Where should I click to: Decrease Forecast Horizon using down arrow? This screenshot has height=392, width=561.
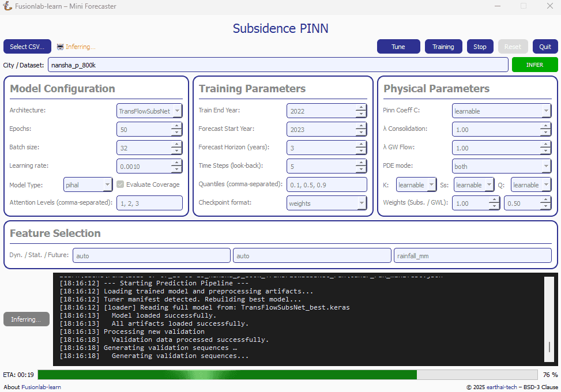[361, 151]
